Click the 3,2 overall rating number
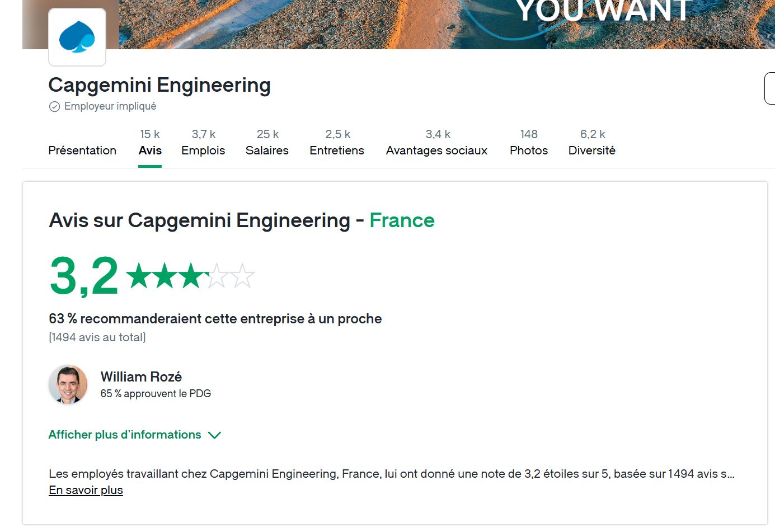775x532 pixels. click(x=84, y=276)
